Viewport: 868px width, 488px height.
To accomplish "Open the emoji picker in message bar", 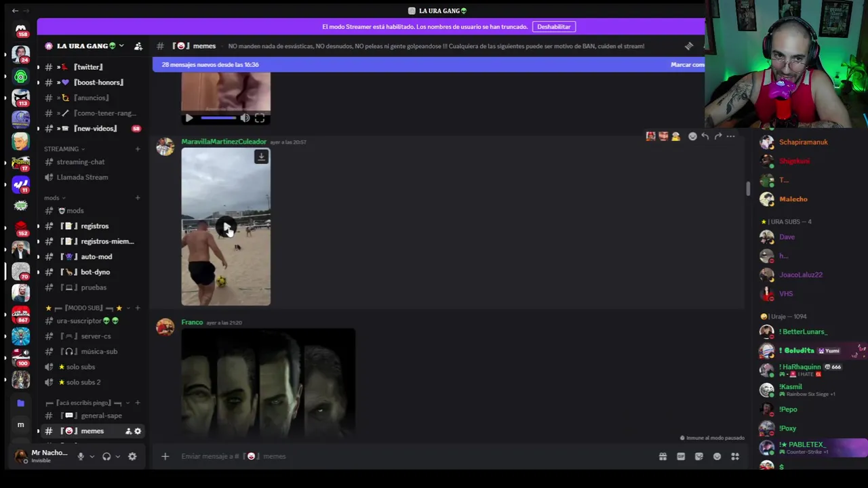I will click(x=717, y=456).
